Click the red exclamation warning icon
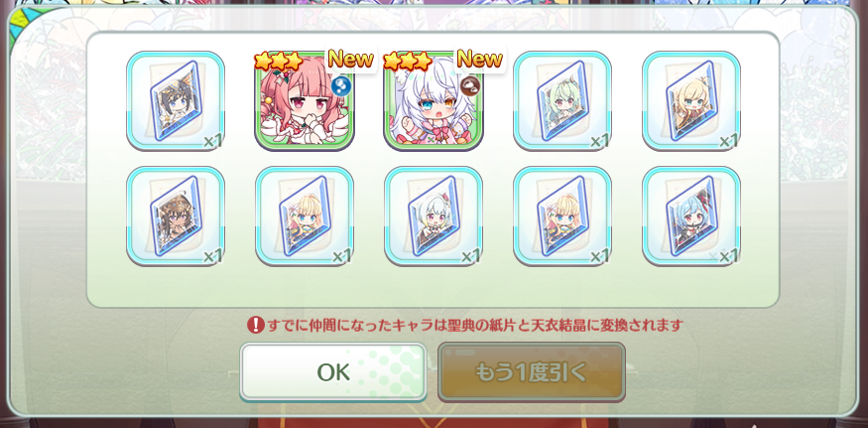Image resolution: width=868 pixels, height=428 pixels. coord(255,325)
